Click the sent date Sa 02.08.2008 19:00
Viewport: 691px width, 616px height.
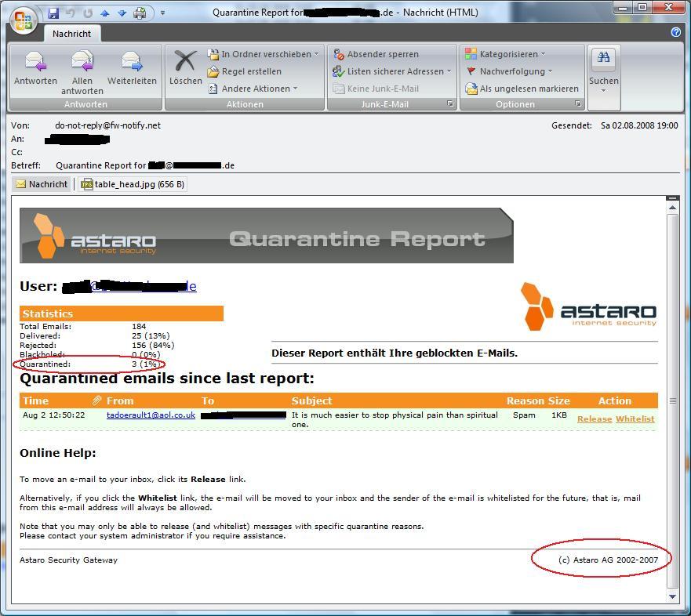tap(639, 125)
